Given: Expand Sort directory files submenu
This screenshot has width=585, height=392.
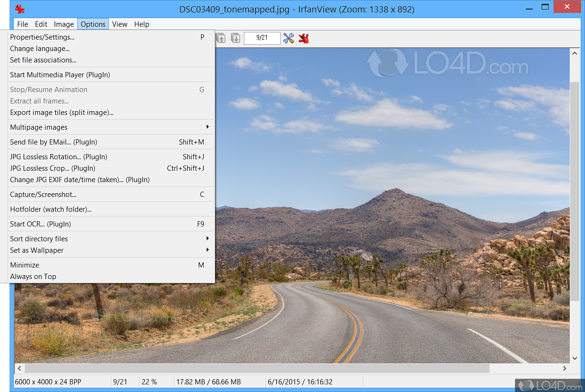Looking at the screenshot, I should click(x=111, y=239).
